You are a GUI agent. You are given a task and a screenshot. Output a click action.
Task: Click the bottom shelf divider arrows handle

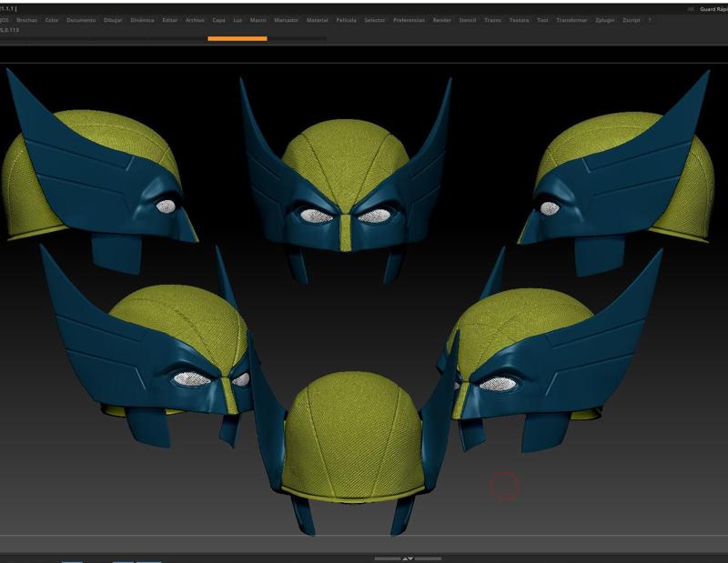point(408,558)
